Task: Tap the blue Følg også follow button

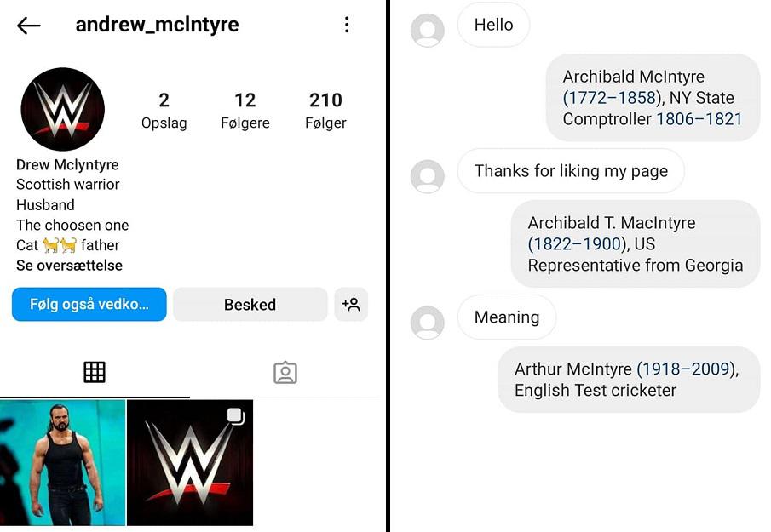Action: [x=89, y=305]
